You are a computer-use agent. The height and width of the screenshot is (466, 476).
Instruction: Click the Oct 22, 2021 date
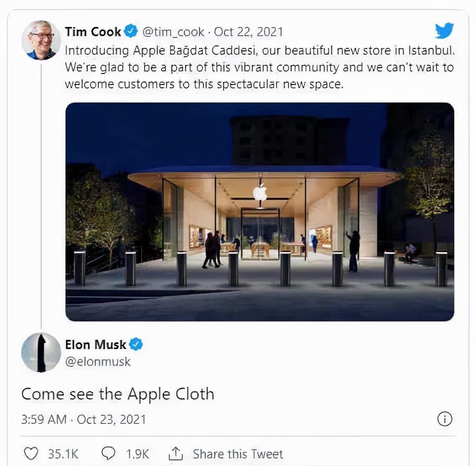tap(249, 32)
